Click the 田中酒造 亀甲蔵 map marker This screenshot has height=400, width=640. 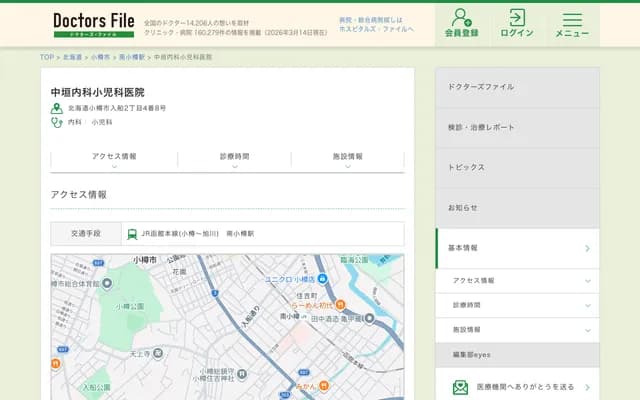click(369, 319)
